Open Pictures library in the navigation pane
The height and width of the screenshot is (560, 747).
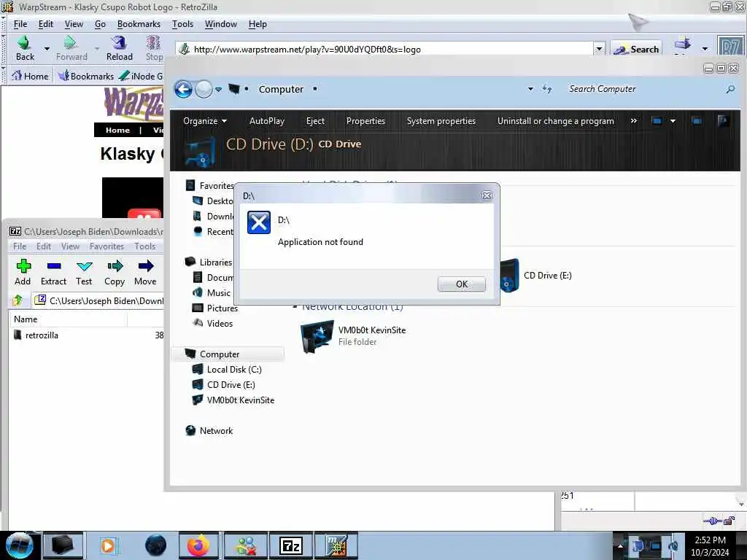[x=222, y=308]
